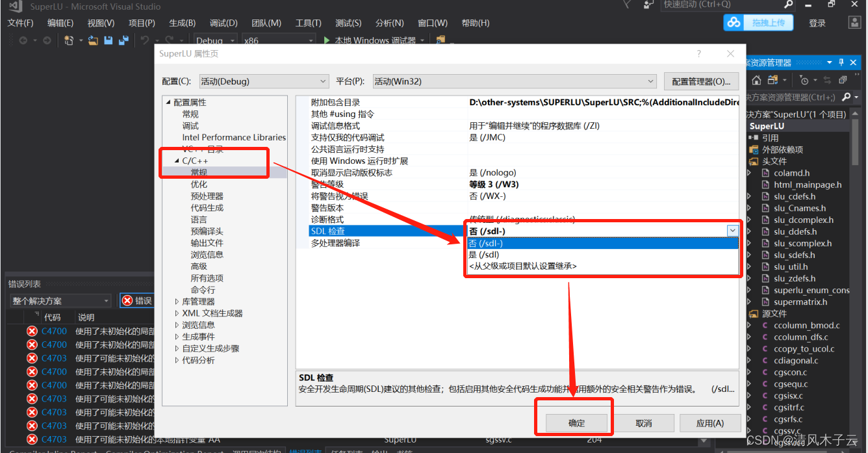Viewport: 868px width, 453px height.
Task: Click the 取消 button
Action: click(x=644, y=423)
